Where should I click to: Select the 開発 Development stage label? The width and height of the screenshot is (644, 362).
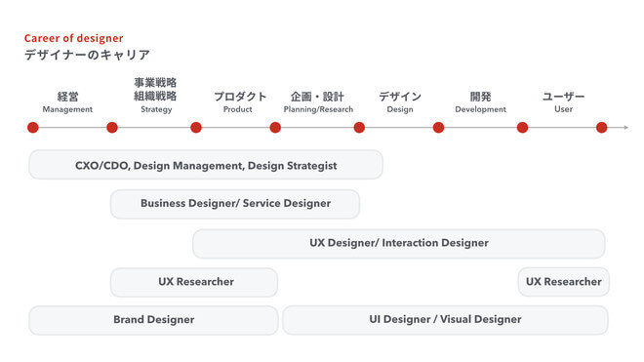tap(480, 101)
